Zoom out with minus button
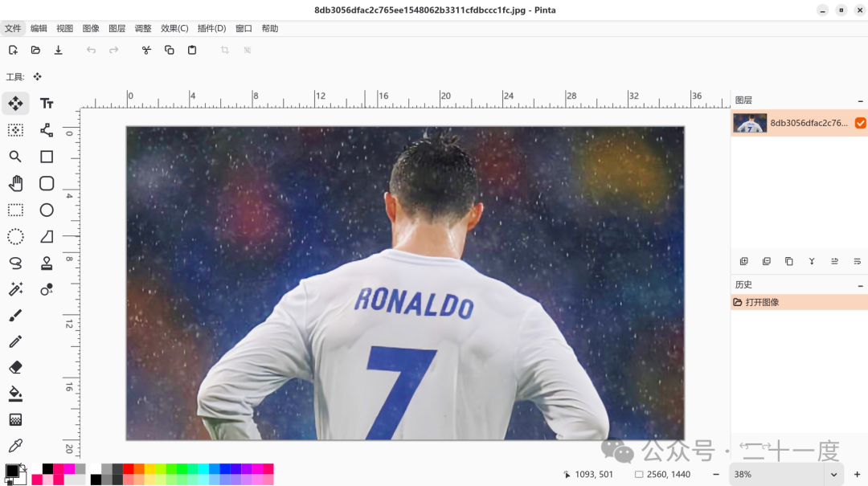Viewport: 868px width, 486px height. point(716,475)
